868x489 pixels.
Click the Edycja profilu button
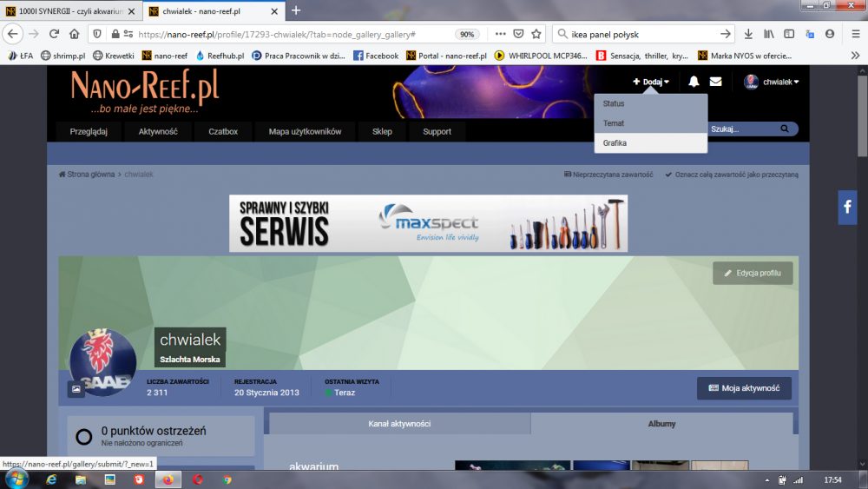753,273
